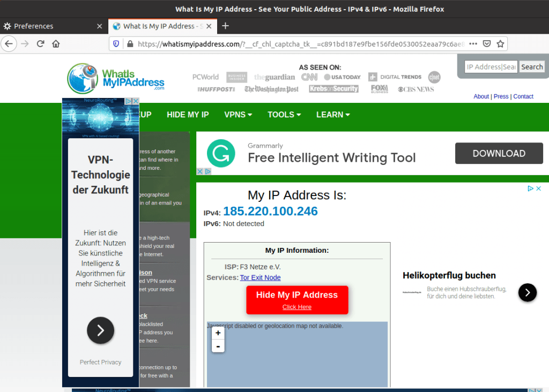Viewport: 549px width, 392px height.
Task: Close the Helikopterflug ad with X
Action: [538, 189]
